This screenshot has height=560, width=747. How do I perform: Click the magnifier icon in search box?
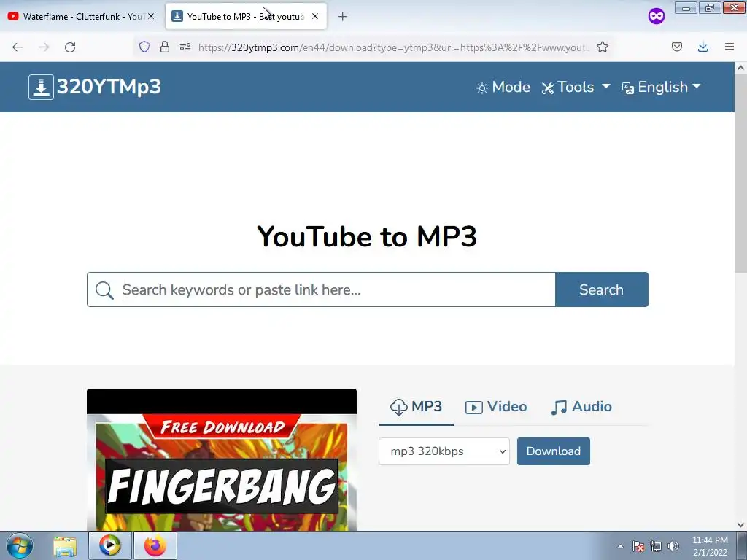click(104, 290)
